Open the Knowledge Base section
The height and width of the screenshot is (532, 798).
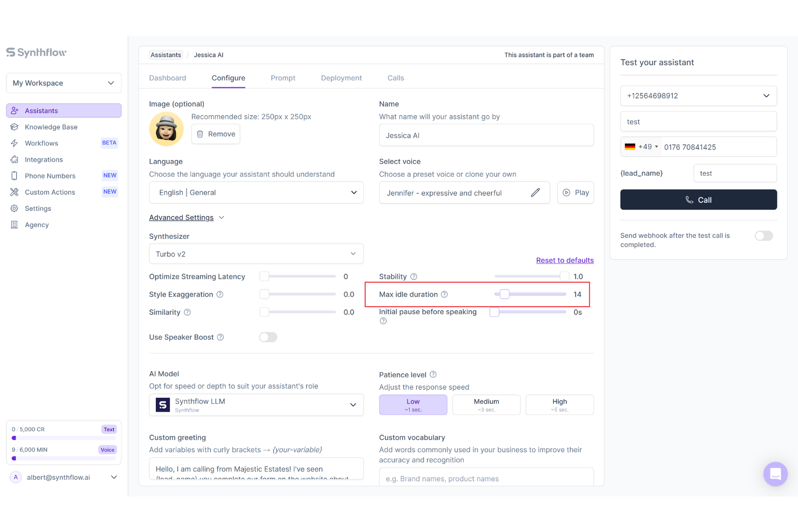(51, 127)
